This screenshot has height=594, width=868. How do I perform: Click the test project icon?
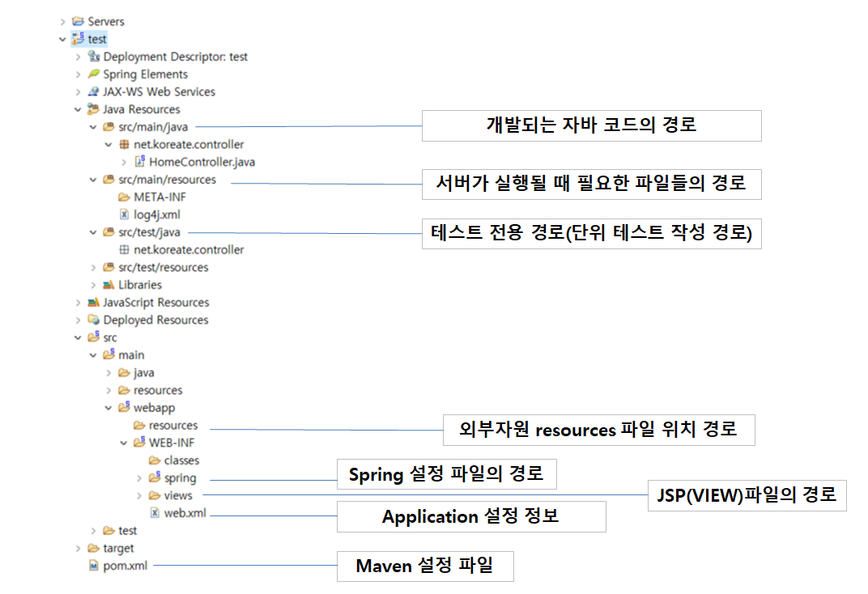[78, 39]
